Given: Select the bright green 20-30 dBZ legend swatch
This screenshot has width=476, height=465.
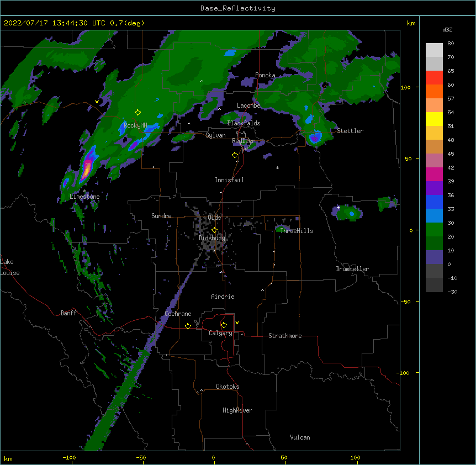Looking at the screenshot, I should coord(434,230).
